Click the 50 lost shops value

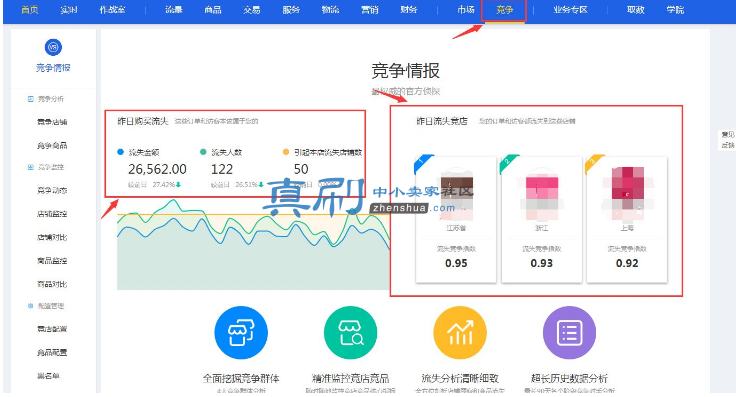click(301, 169)
